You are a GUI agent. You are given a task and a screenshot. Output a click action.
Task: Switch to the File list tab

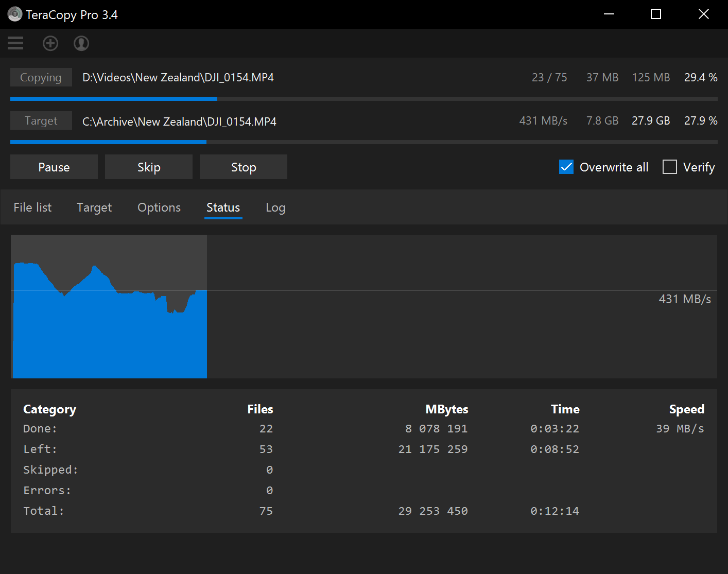coord(32,207)
